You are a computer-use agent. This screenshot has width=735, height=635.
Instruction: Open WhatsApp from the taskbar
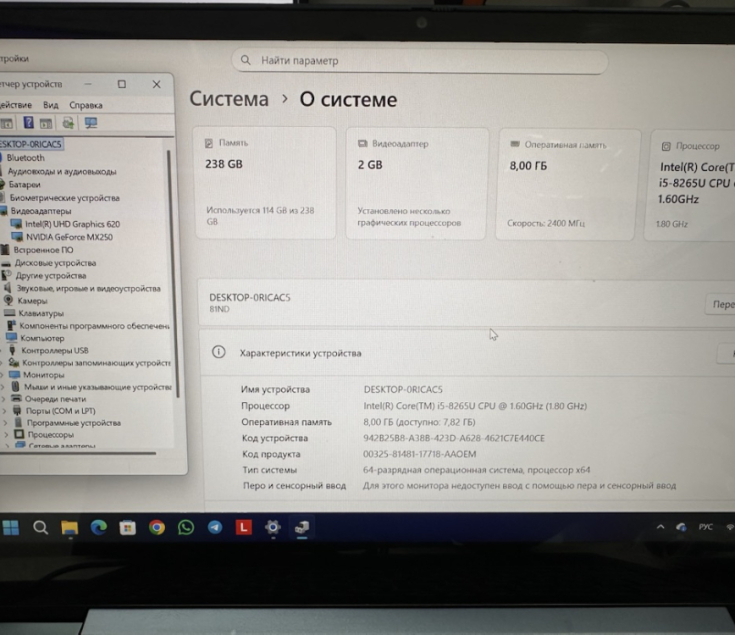(x=185, y=527)
